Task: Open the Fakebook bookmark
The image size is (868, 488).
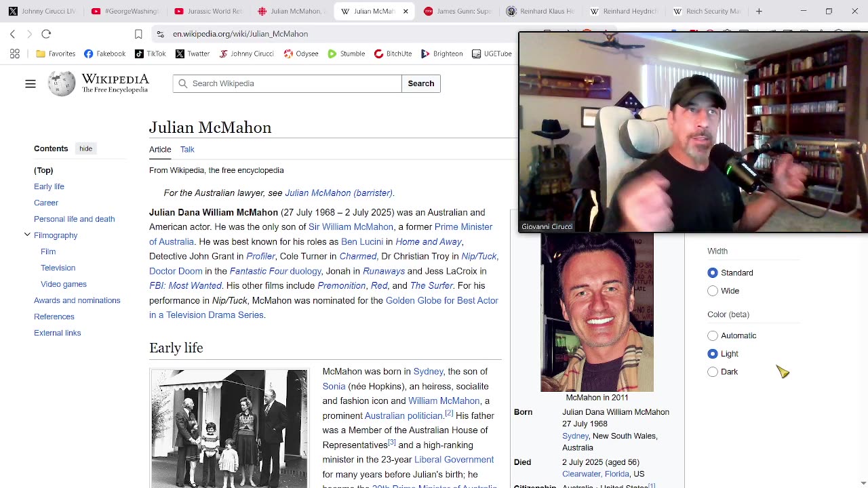Action: pos(104,54)
